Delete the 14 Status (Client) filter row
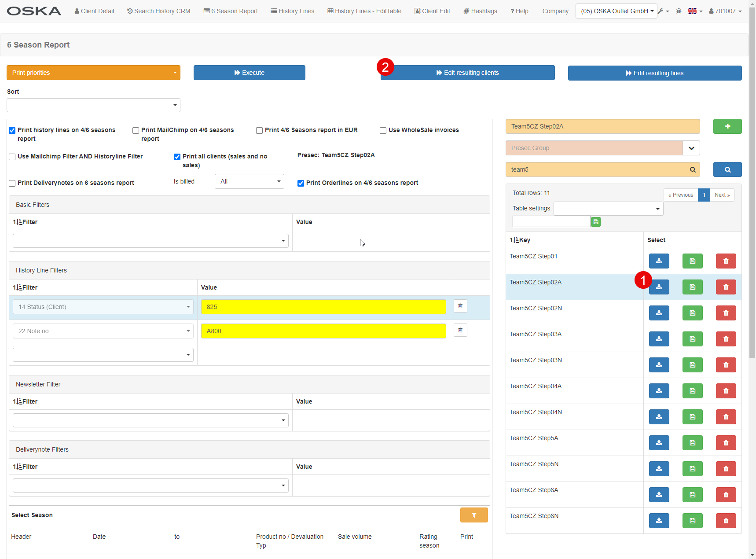 (x=460, y=306)
